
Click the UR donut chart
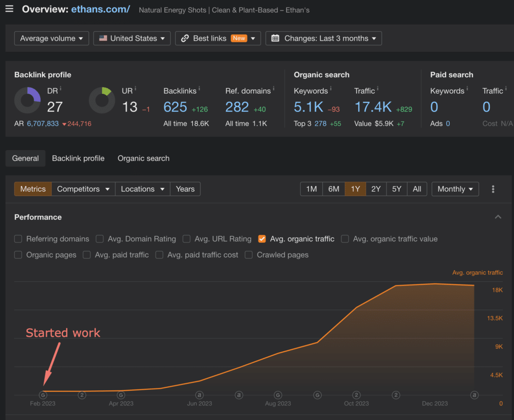(102, 100)
